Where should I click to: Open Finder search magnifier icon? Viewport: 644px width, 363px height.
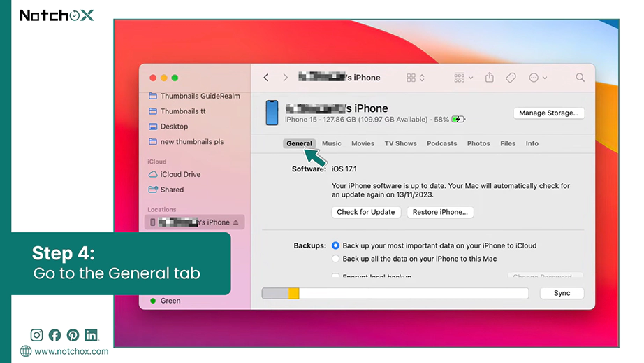(x=580, y=78)
